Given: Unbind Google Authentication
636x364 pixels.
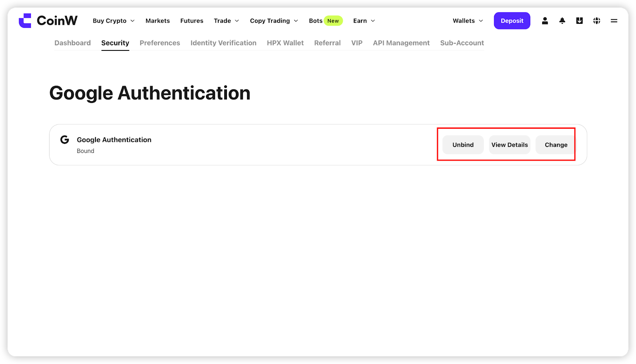Looking at the screenshot, I should (x=463, y=145).
